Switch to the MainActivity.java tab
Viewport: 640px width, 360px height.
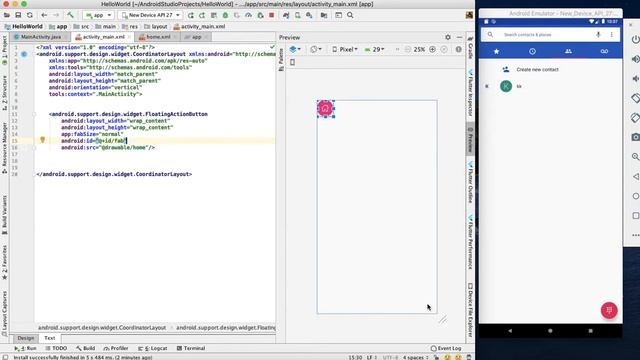pos(40,37)
